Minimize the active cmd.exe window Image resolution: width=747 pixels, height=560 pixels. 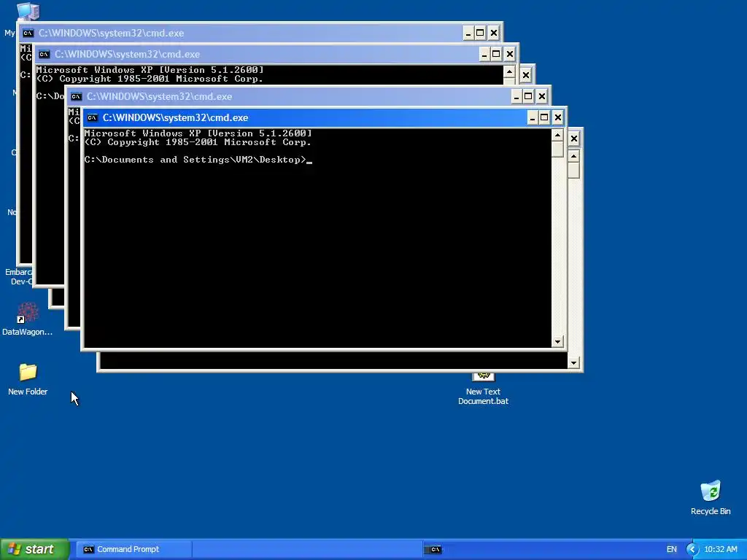tap(533, 117)
